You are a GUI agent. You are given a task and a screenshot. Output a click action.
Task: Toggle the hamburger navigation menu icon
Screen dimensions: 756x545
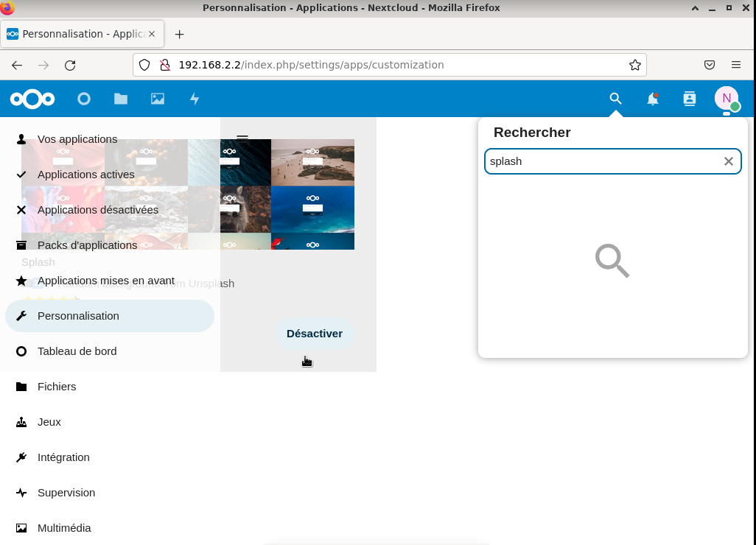[x=242, y=138]
